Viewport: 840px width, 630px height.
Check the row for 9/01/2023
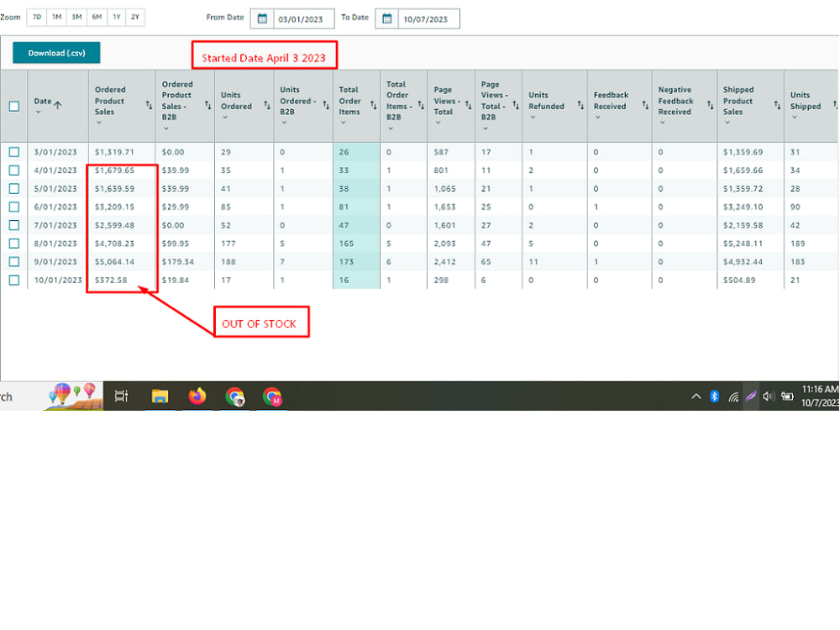[x=14, y=261]
